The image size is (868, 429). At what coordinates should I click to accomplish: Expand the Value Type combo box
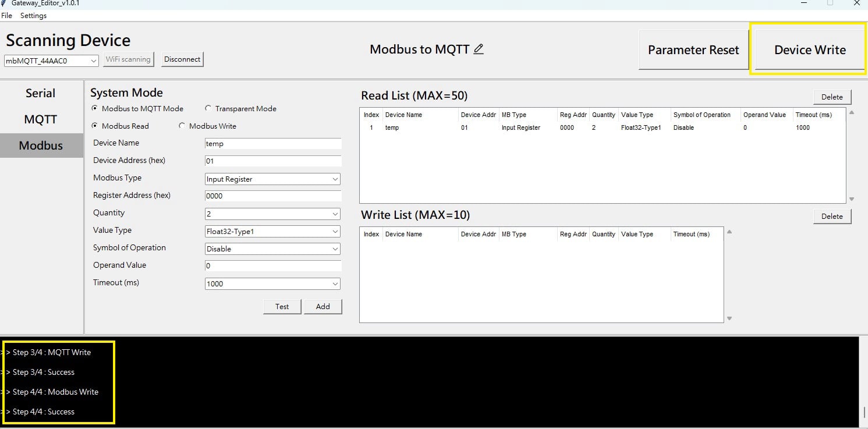coord(272,232)
